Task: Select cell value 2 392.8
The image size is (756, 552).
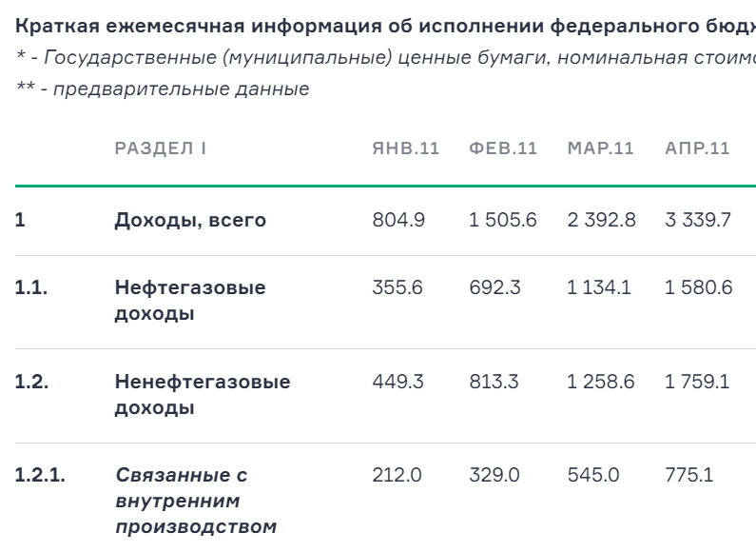Action: tap(602, 220)
